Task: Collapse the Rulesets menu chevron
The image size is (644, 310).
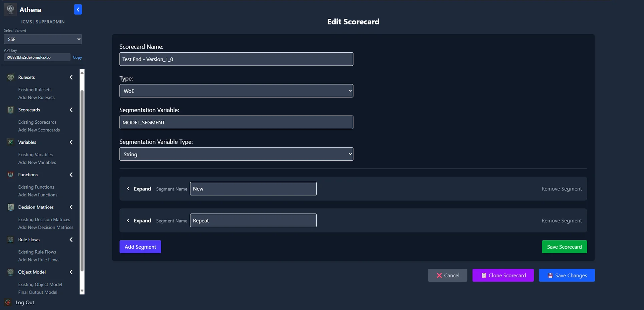Action: [71, 77]
